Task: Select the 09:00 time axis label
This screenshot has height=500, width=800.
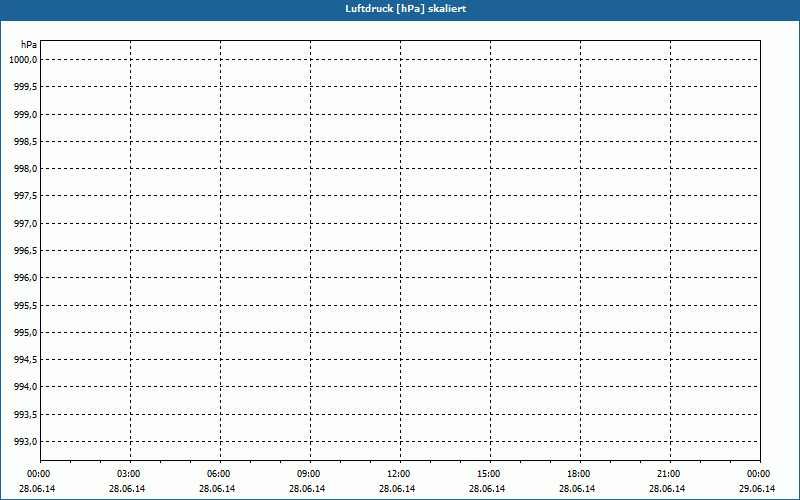Action: 309,474
